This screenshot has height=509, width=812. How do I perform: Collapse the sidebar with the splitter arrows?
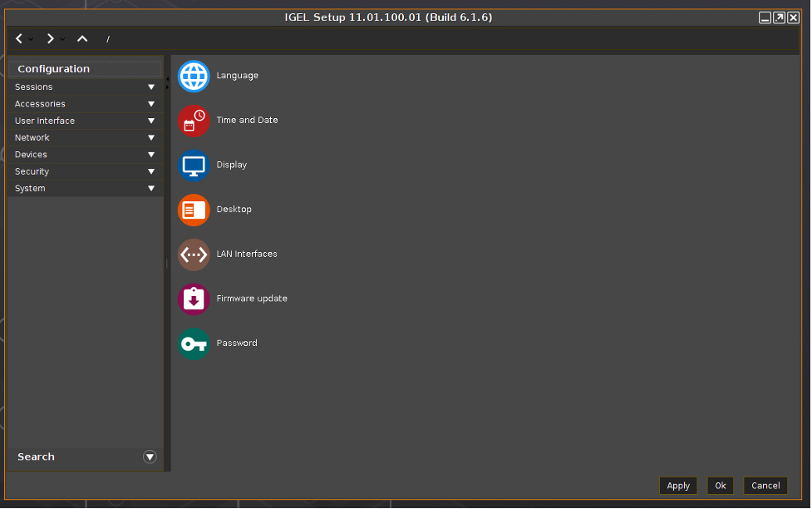[x=167, y=83]
